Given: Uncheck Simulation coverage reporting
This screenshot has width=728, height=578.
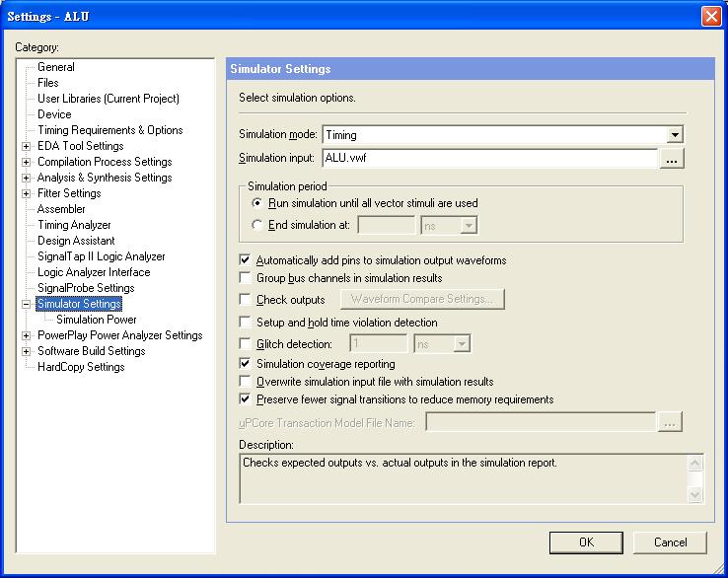Looking at the screenshot, I should (246, 364).
